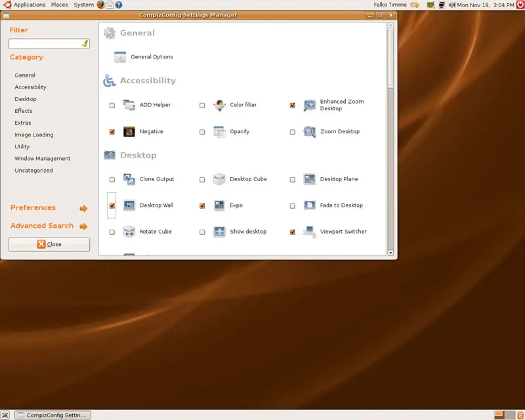Disable the Enhanced Zoom Desktop checkbox
The image size is (525, 420).
(293, 106)
